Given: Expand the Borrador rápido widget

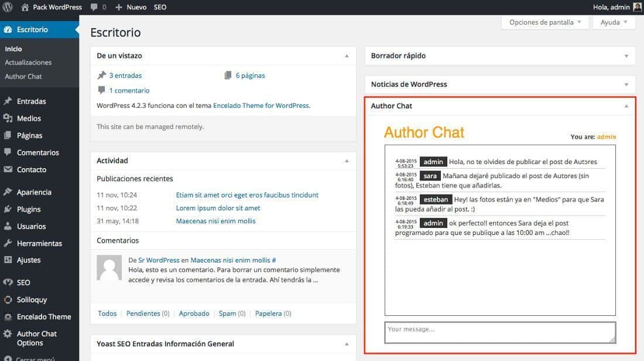Looking at the screenshot, I should (626, 56).
